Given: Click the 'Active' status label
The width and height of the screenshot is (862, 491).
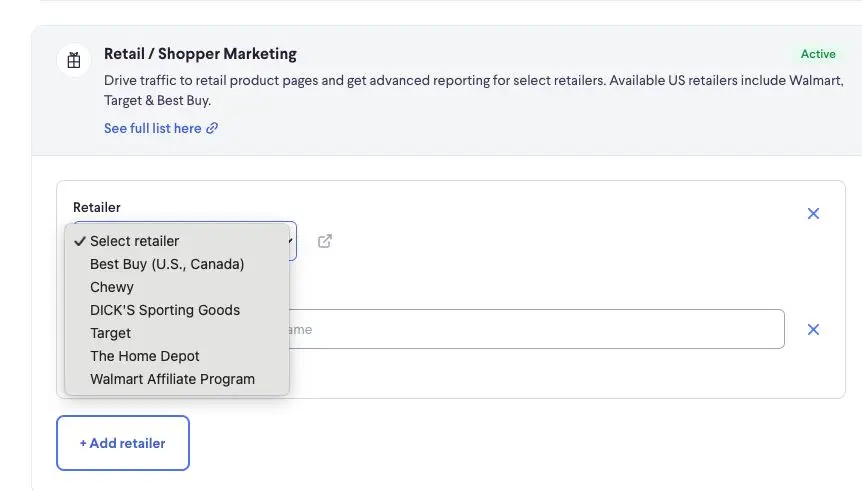Looking at the screenshot, I should pyautogui.click(x=818, y=54).
